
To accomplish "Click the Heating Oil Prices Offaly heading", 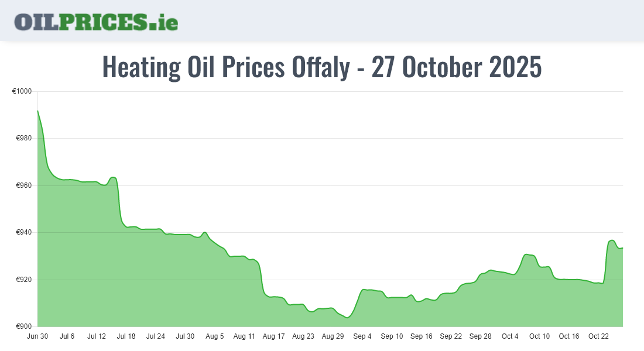I will pyautogui.click(x=322, y=67).
